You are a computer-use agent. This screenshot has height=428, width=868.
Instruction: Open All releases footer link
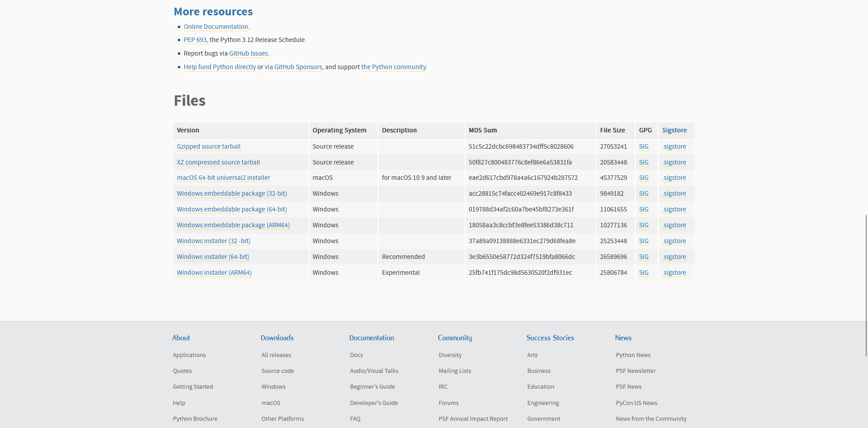[276, 355]
